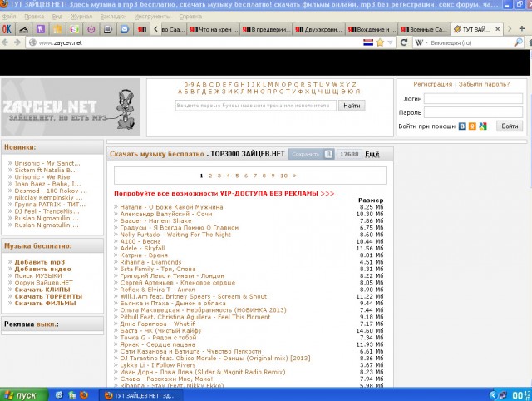Open the scanner-icon pinned tab
The image size is (532, 401).
(x=23, y=30)
